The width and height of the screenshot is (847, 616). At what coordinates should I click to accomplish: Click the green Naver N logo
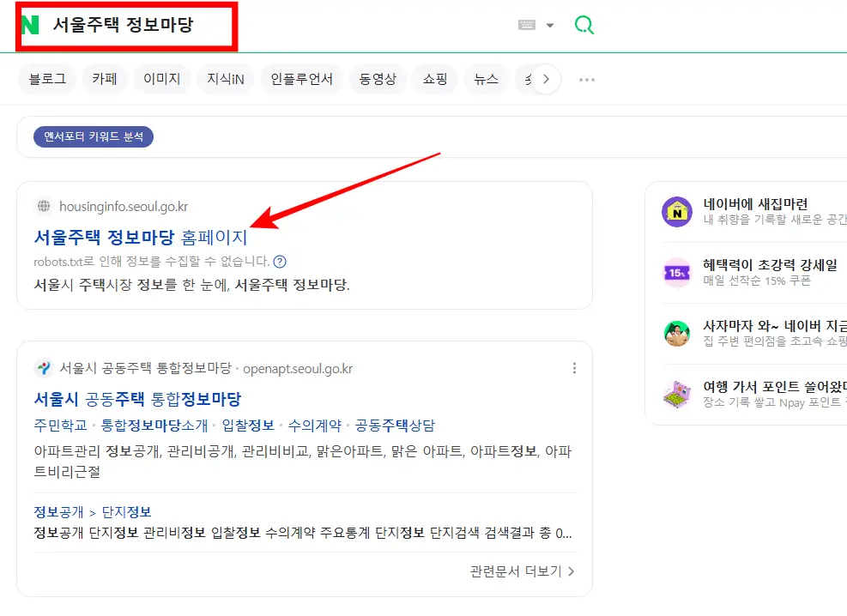31,25
